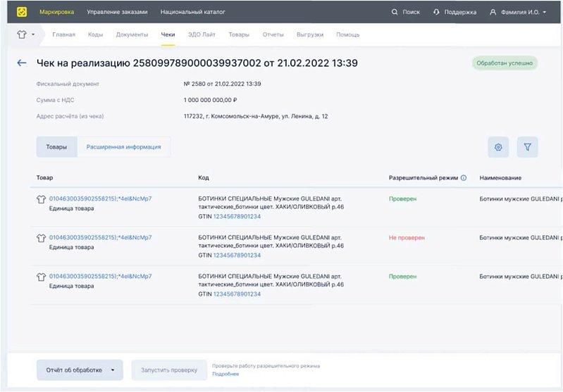This screenshot has width=563, height=392.
Task: Switch to the Коды tab
Action: coord(96,34)
